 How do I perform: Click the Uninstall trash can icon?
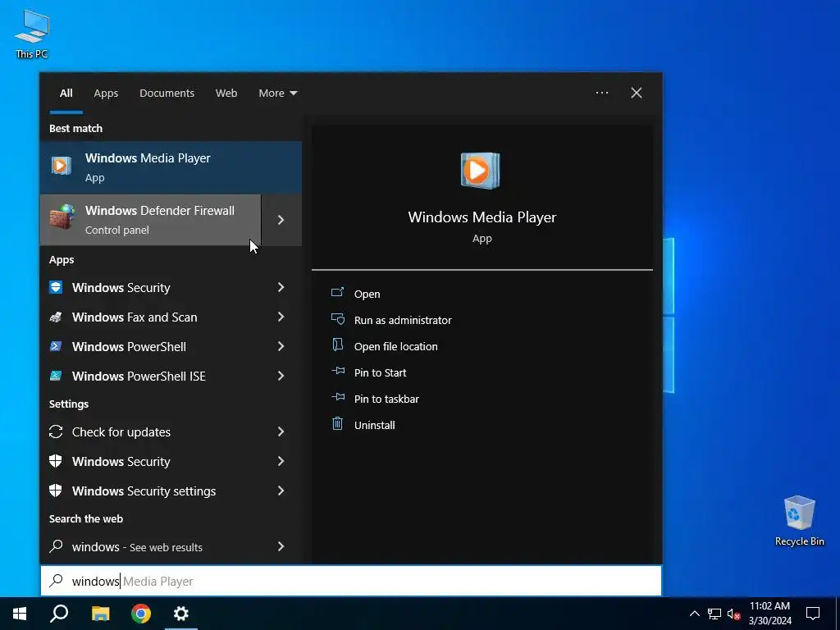tap(337, 424)
